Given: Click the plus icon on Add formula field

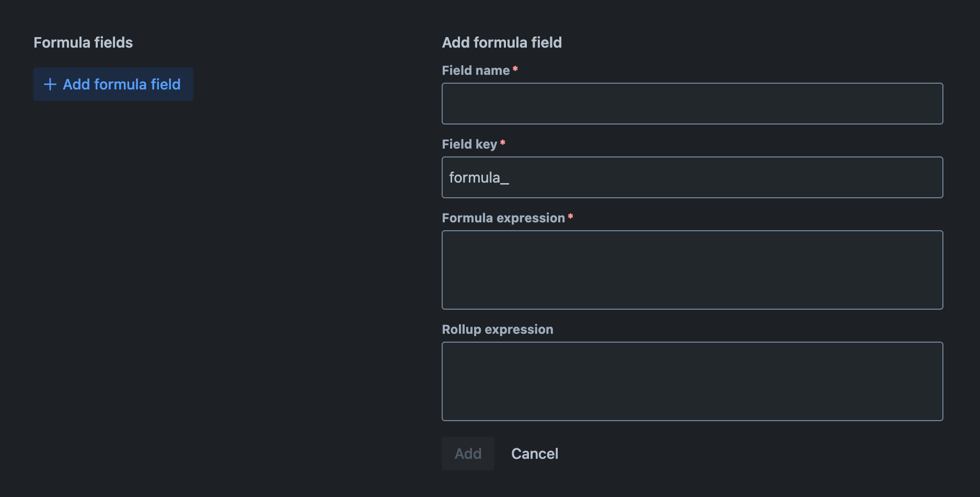Looking at the screenshot, I should [x=50, y=84].
